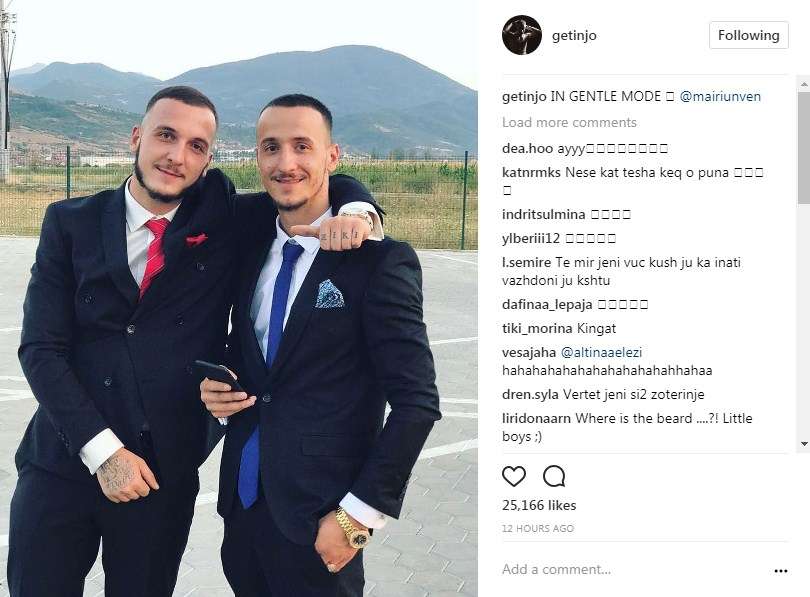Click the getinjo profile avatar
Image resolution: width=810 pixels, height=597 pixels.
pyautogui.click(x=521, y=35)
